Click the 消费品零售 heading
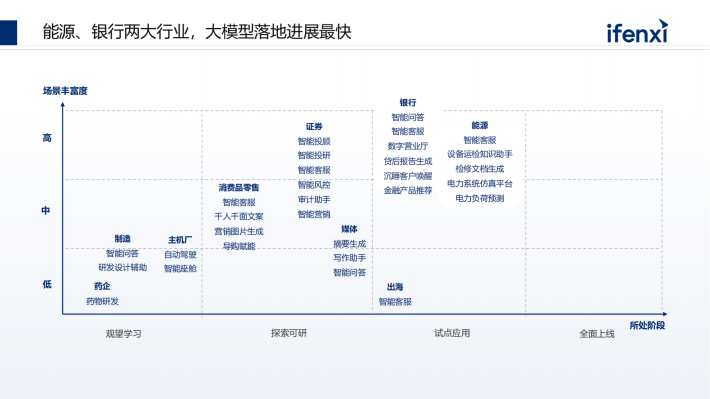 pyautogui.click(x=239, y=187)
